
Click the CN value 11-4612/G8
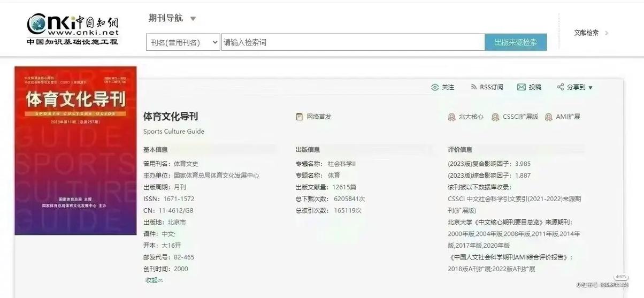pos(176,211)
